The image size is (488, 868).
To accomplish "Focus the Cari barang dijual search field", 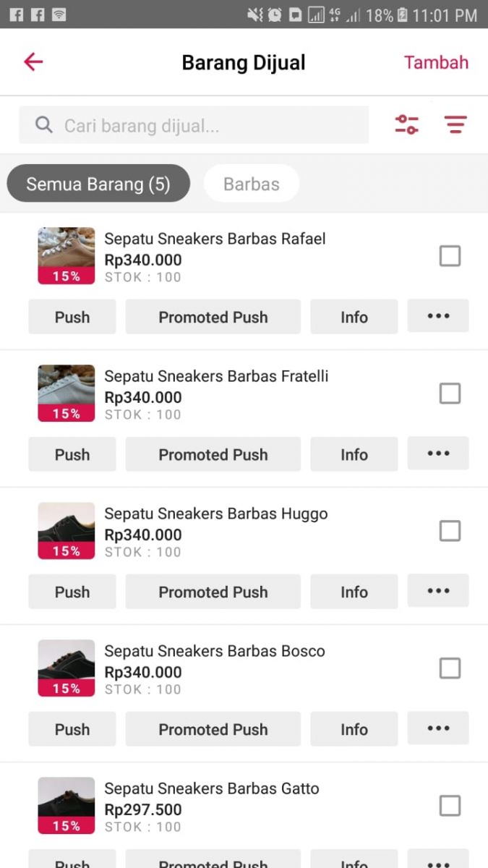I will (210, 126).
